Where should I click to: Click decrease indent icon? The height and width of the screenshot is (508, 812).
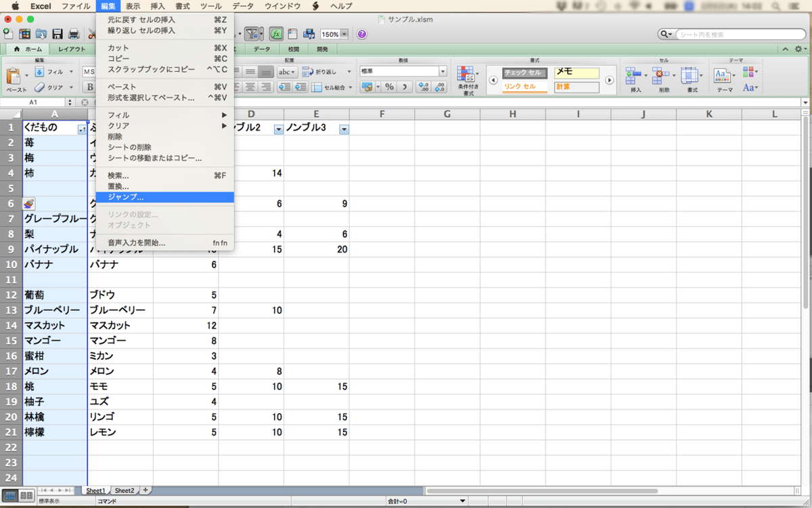284,87
